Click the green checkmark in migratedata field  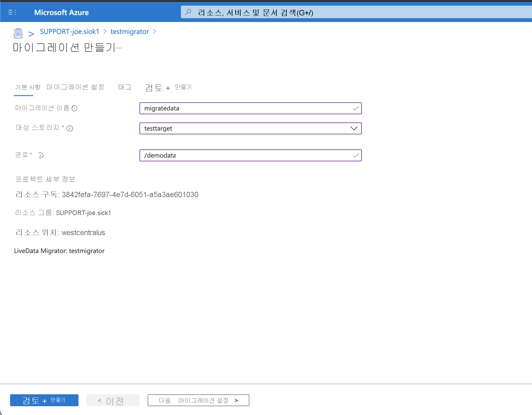pyautogui.click(x=355, y=108)
